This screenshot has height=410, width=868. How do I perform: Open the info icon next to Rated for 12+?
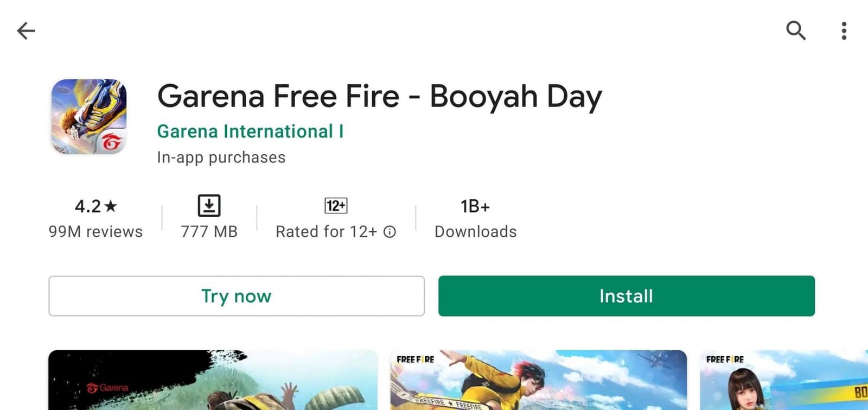click(390, 232)
